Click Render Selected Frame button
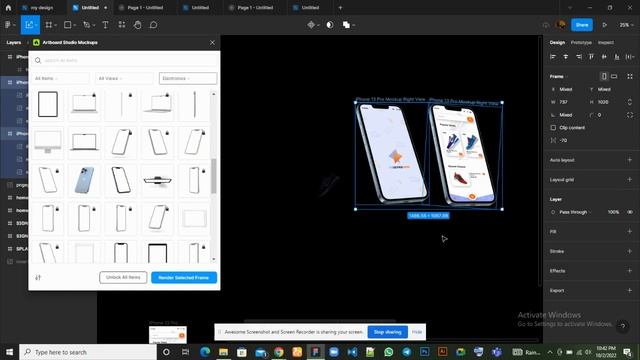Viewport: 640px width, 360px height. pyautogui.click(x=184, y=278)
